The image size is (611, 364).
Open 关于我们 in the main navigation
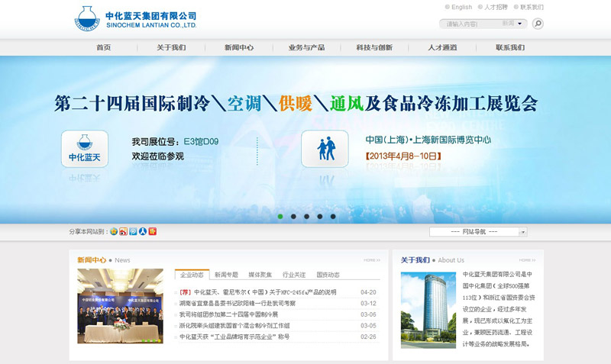[171, 47]
